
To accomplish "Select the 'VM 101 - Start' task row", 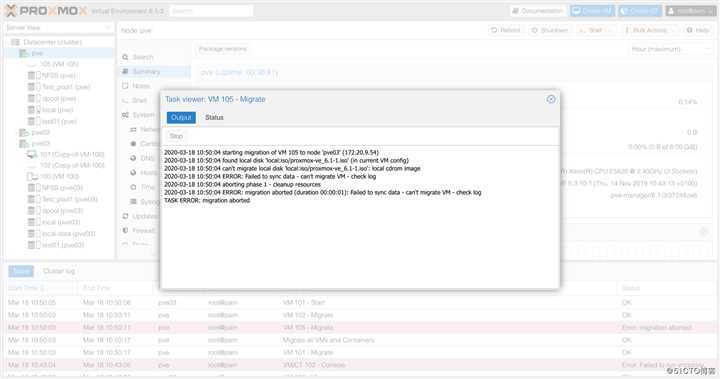I will point(360,303).
